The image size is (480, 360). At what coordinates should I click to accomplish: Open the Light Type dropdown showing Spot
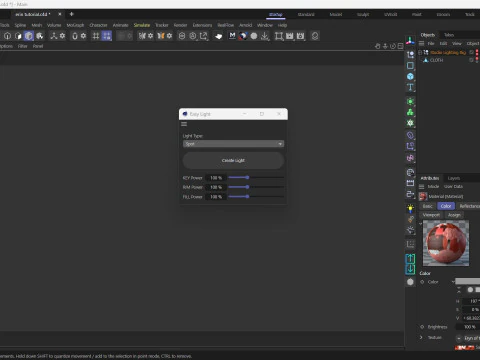pos(233,144)
